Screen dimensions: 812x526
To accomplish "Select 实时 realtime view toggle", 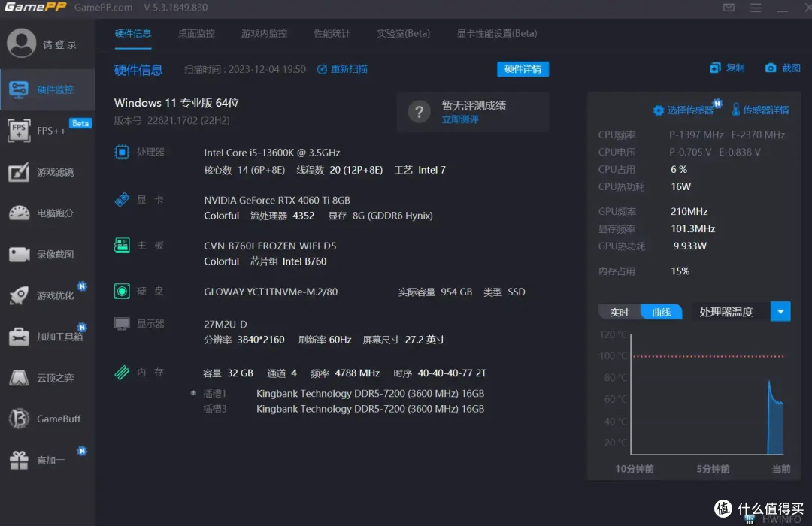I will 620,312.
